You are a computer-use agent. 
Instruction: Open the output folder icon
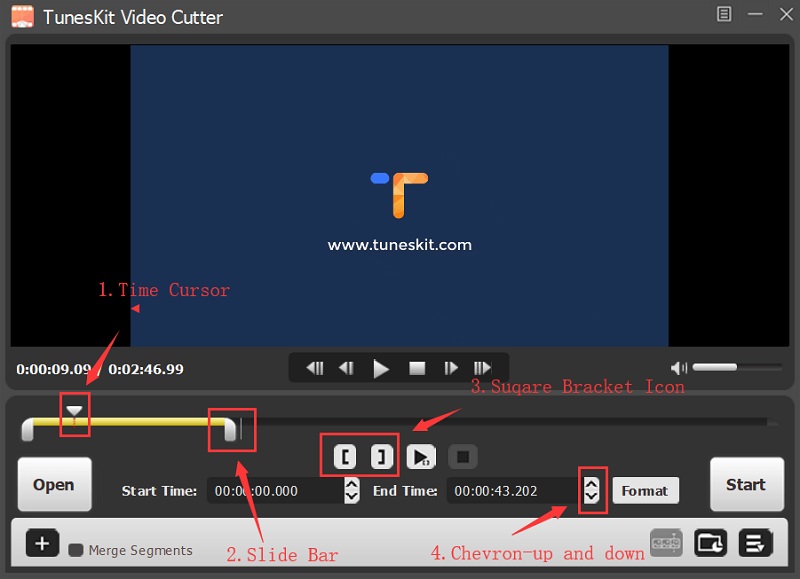711,543
